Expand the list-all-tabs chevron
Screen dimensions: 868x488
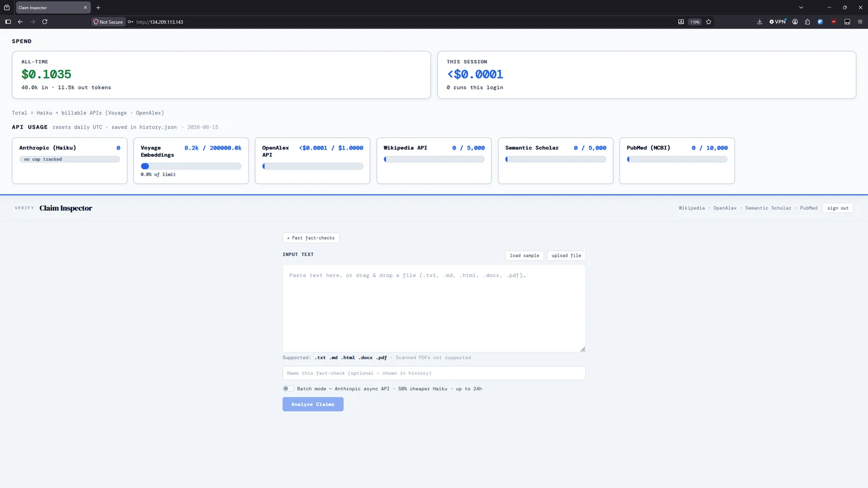coord(801,8)
